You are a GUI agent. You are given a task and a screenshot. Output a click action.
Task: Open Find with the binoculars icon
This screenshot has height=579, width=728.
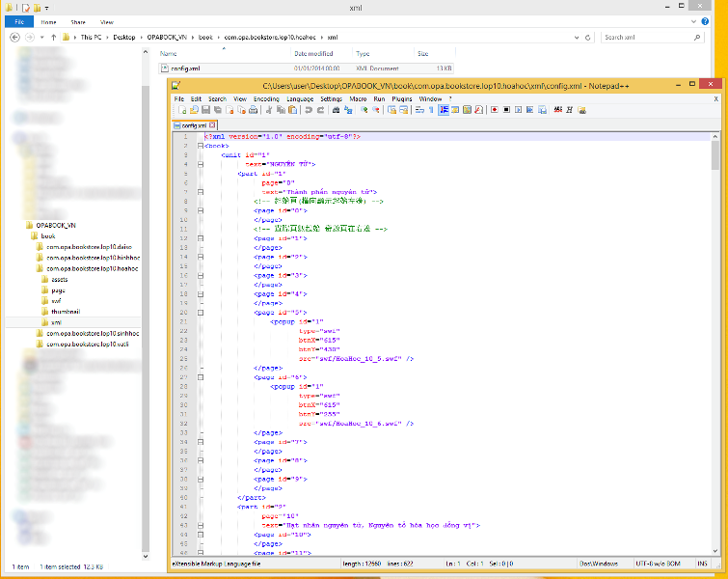pos(335,111)
